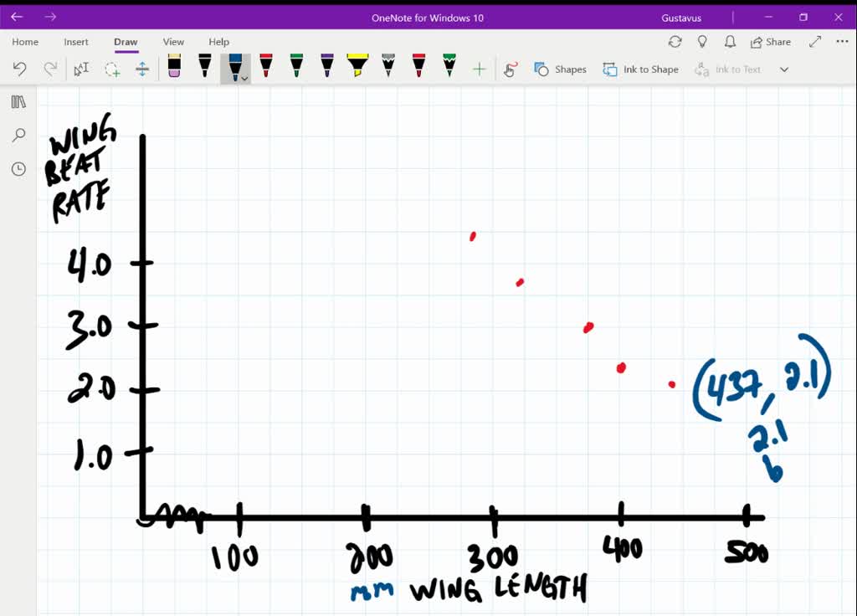Show recent notes via clock icon
Image resolution: width=857 pixels, height=616 pixels.
18,168
